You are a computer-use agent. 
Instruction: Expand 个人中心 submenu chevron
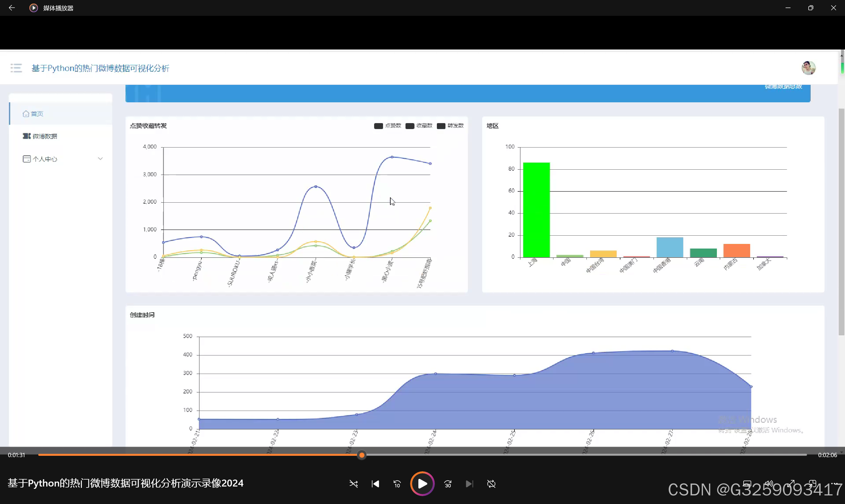pos(100,159)
